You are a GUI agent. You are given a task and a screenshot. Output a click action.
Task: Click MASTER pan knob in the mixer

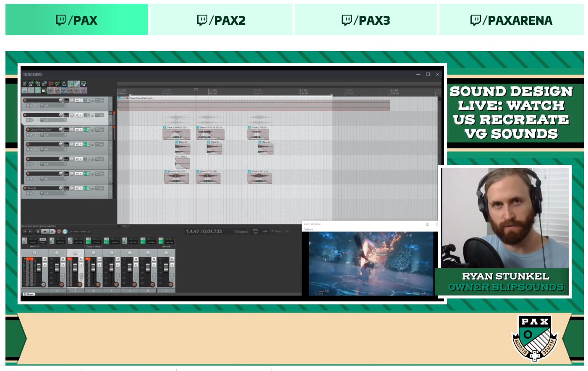pyautogui.click(x=34, y=253)
